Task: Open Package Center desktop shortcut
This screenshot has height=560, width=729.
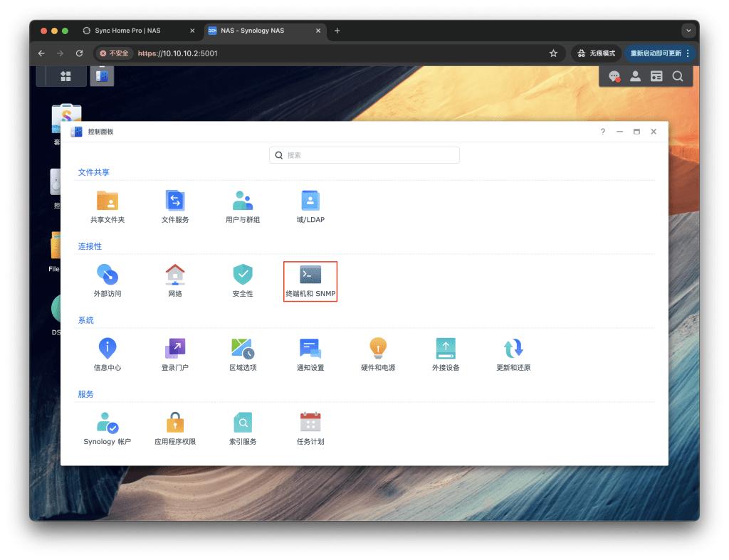Action: (66, 119)
